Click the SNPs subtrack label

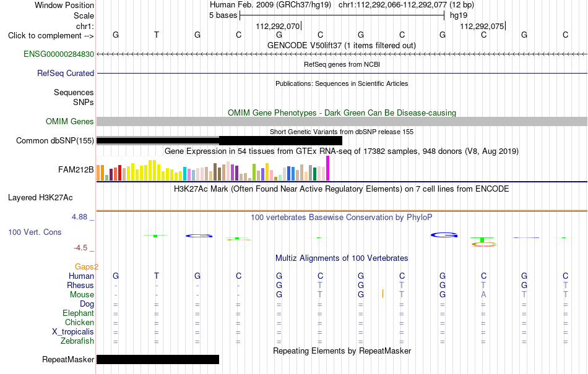pos(84,102)
